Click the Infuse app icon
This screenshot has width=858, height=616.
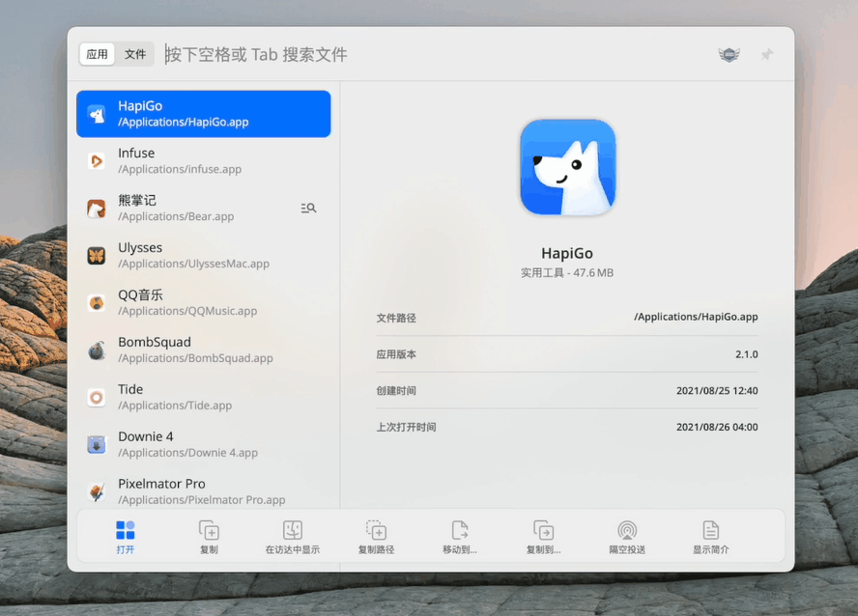[x=97, y=161]
